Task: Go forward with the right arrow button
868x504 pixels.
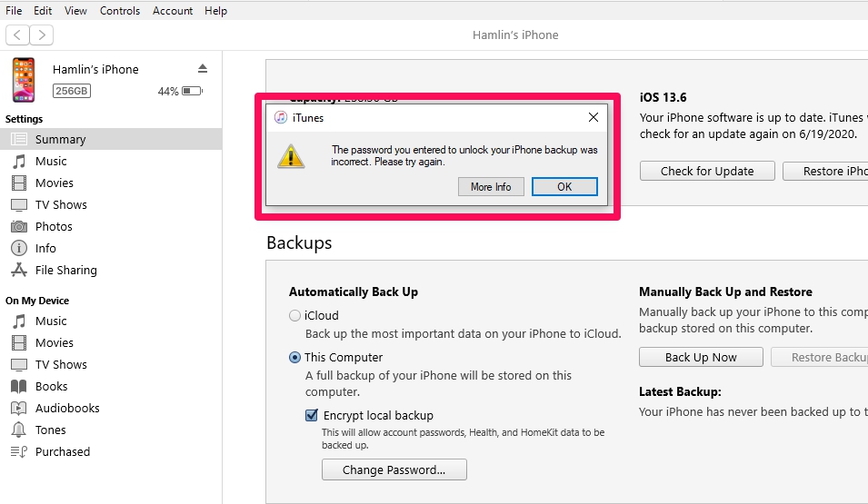Action: click(42, 35)
